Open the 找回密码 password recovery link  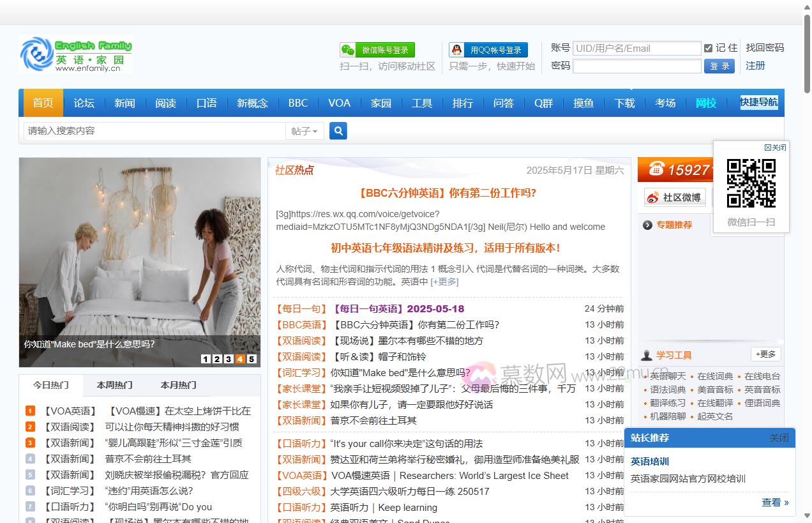765,48
